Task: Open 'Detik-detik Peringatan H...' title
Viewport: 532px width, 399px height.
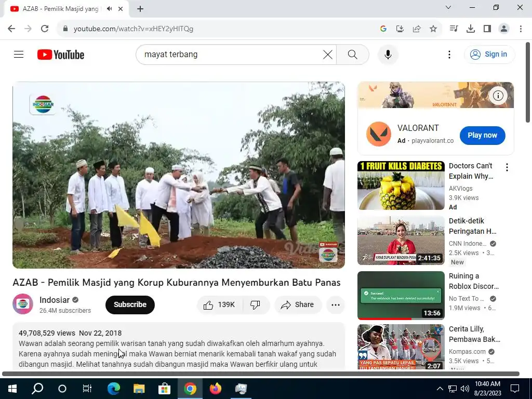Action: [x=472, y=226]
